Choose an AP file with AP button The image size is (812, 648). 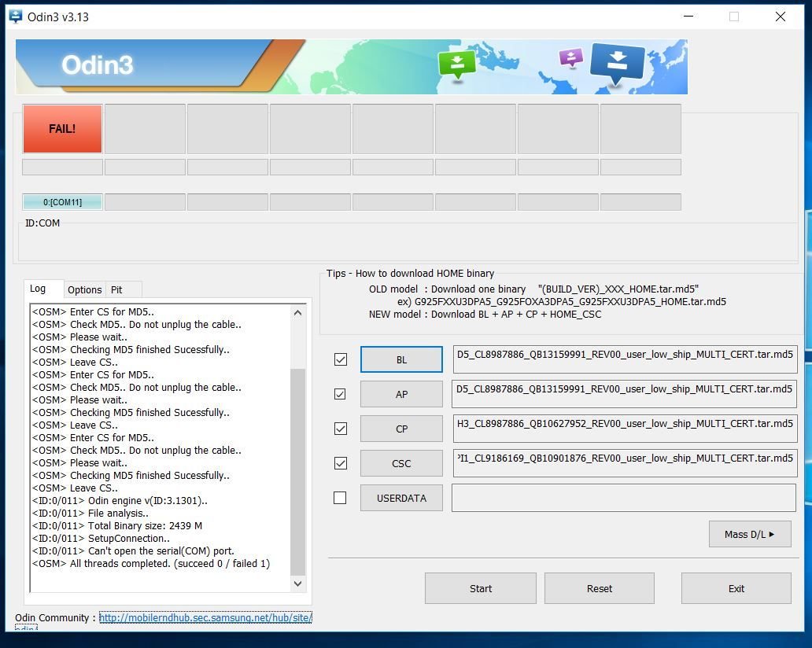(x=401, y=395)
